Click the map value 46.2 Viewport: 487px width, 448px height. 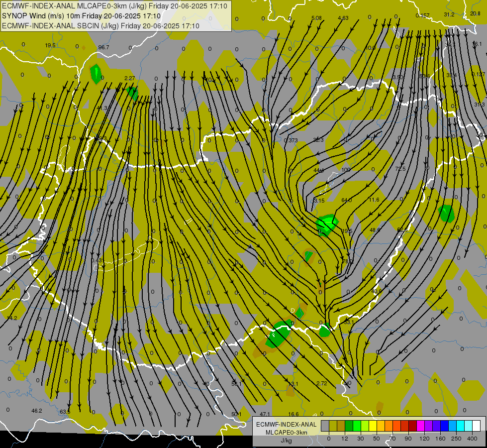(x=37, y=411)
